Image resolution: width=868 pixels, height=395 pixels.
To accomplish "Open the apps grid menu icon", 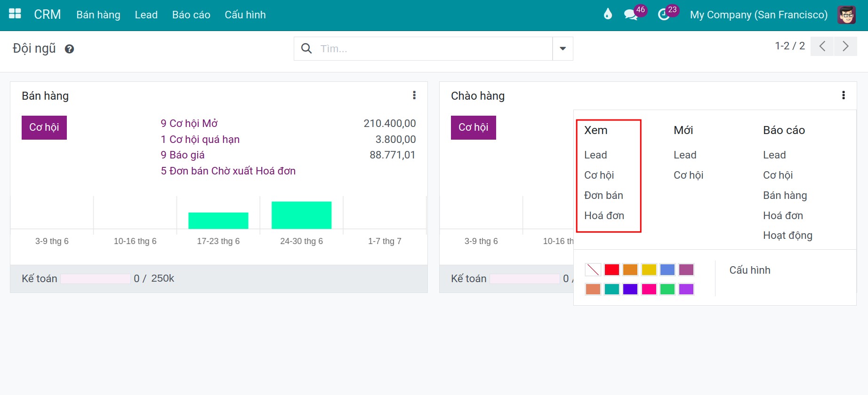I will pyautogui.click(x=15, y=14).
